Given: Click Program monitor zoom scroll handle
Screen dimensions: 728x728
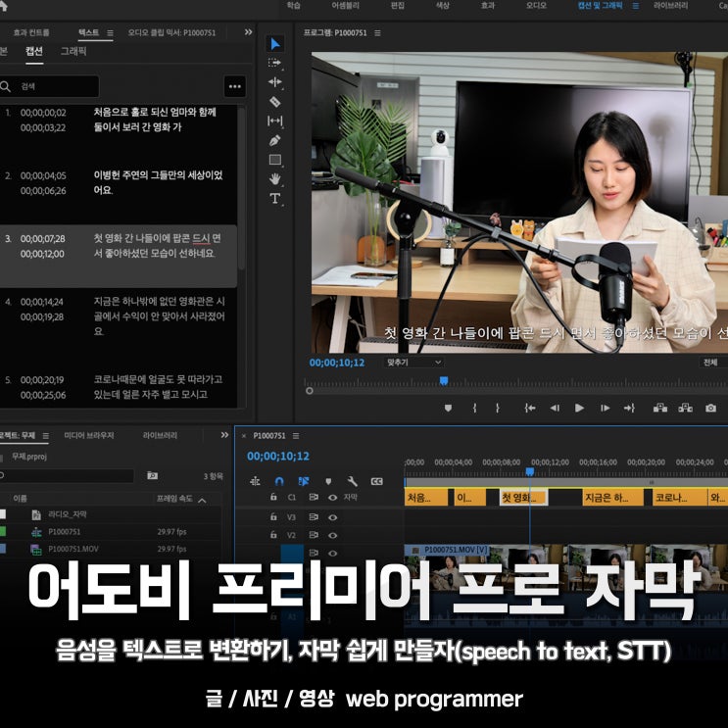Looking at the screenshot, I should tap(310, 391).
